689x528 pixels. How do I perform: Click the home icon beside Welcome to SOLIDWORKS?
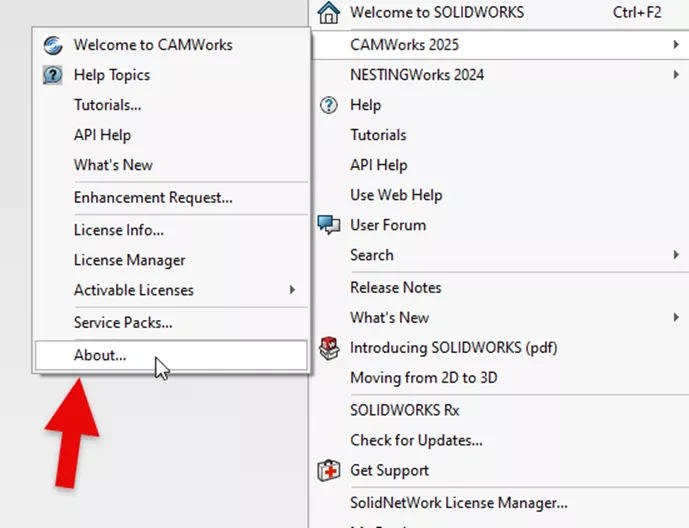[x=329, y=12]
